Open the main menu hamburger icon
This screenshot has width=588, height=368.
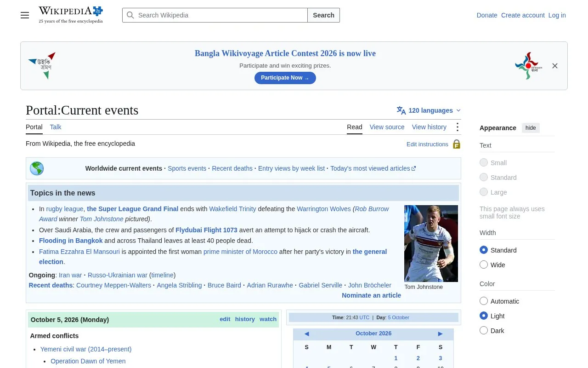25,15
